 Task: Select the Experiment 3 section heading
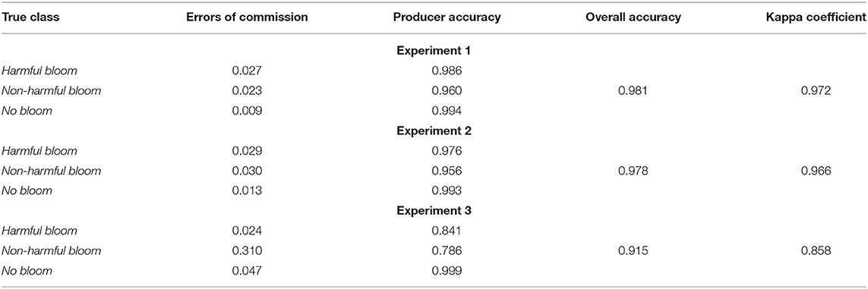(434, 211)
